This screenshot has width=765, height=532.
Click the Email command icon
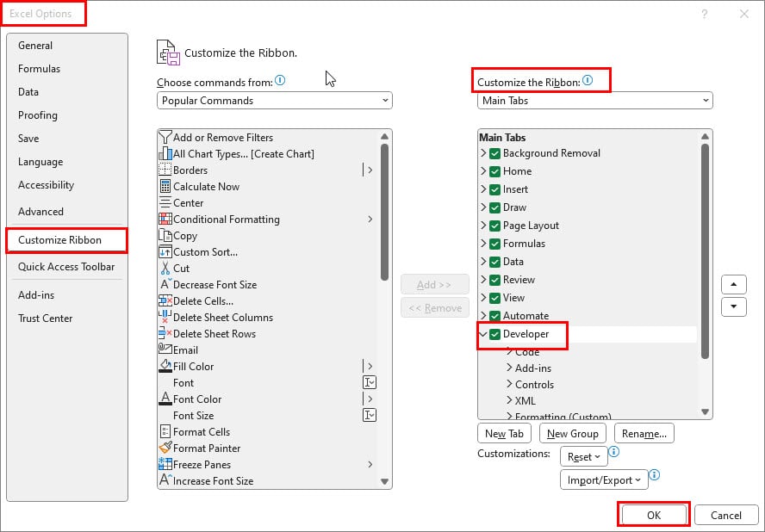[165, 350]
